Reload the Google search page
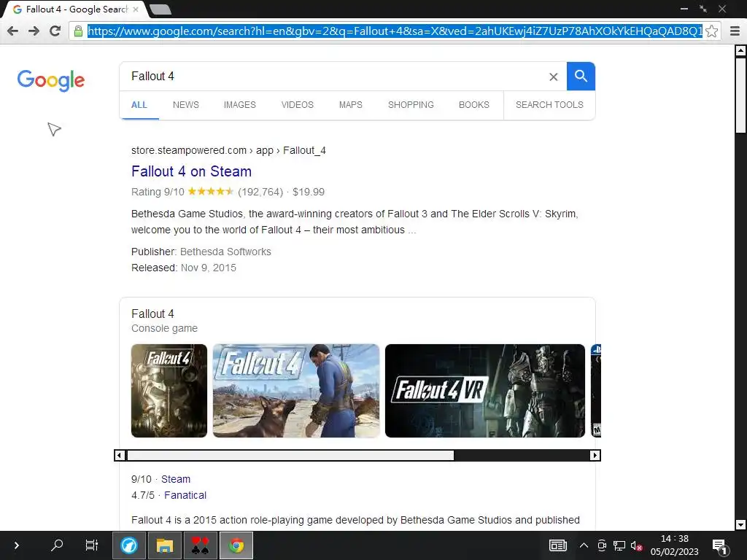The width and height of the screenshot is (747, 560). [55, 31]
